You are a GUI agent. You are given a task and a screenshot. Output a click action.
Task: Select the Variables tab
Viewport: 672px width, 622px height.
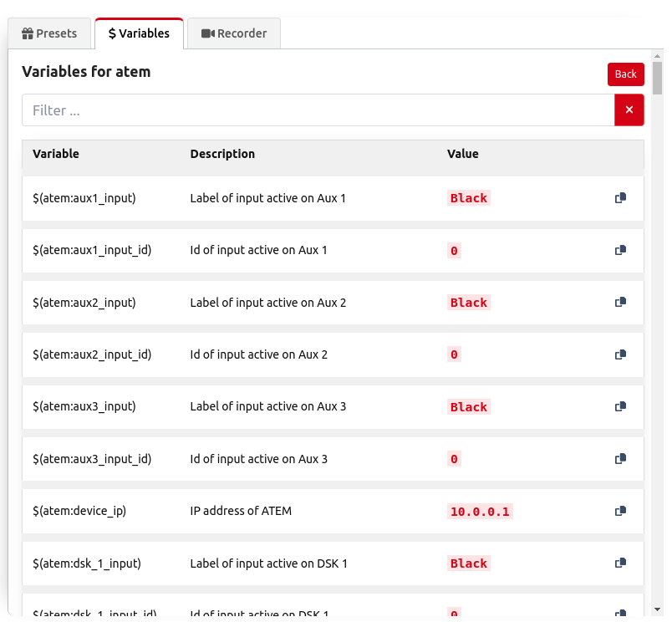[139, 33]
